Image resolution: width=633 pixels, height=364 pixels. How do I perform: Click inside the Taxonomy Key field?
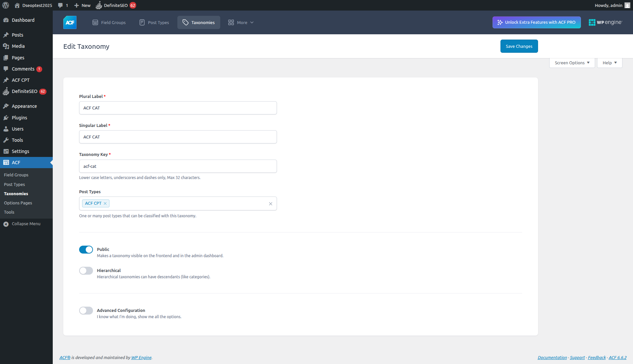tap(178, 166)
